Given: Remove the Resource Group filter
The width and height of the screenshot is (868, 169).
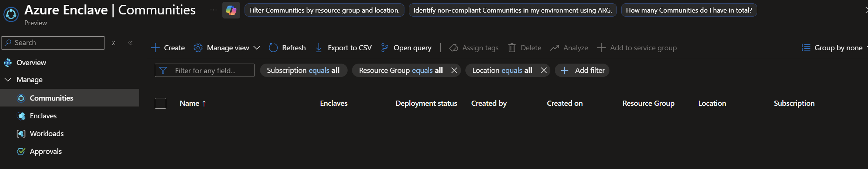Looking at the screenshot, I should click(454, 70).
